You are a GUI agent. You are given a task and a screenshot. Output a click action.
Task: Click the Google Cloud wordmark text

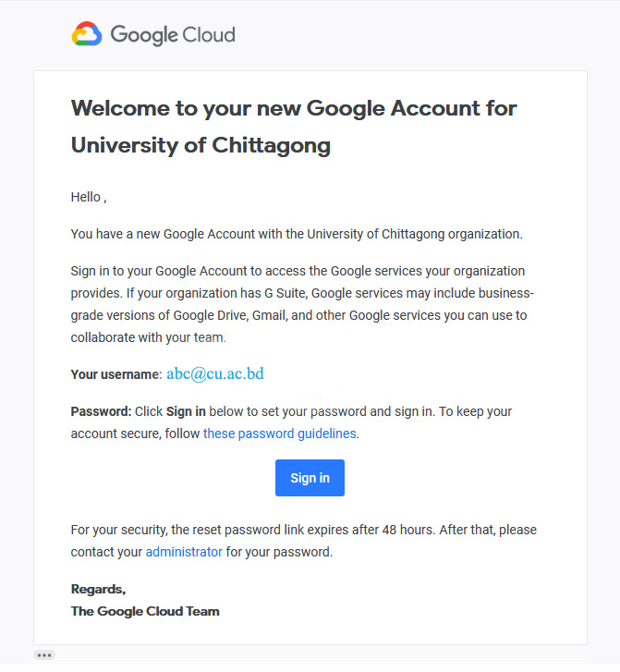173,35
